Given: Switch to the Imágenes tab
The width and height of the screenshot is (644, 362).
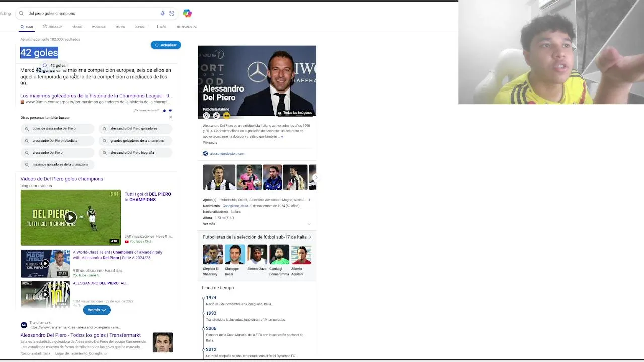Looking at the screenshot, I should pyautogui.click(x=99, y=27).
